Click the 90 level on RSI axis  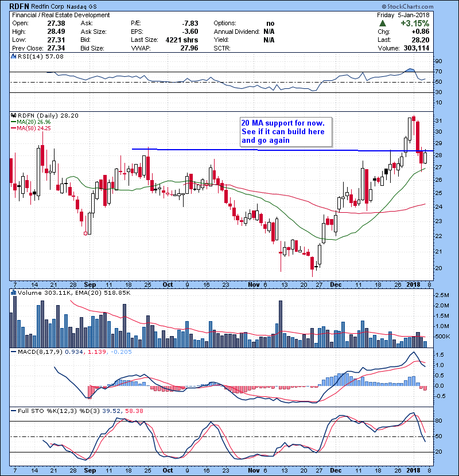[x=438, y=61]
